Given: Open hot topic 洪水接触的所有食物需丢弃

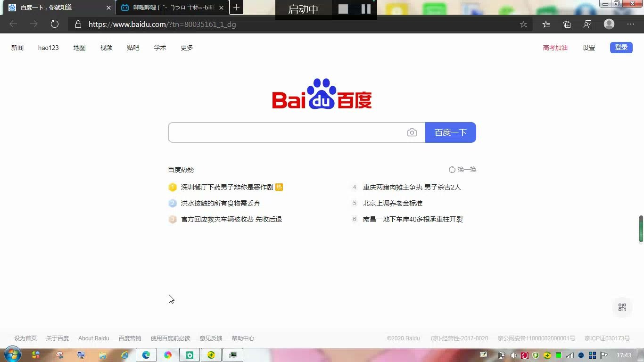Looking at the screenshot, I should click(x=221, y=203).
